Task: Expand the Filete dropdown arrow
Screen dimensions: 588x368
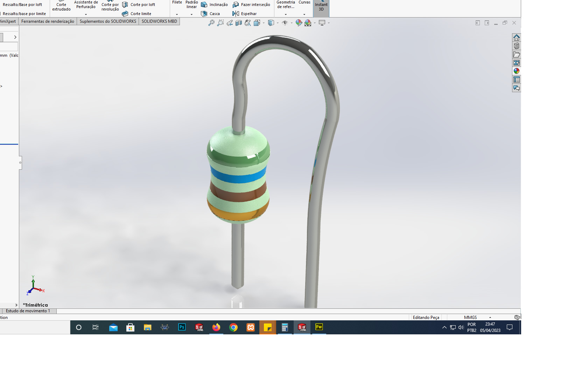Action: tap(177, 14)
